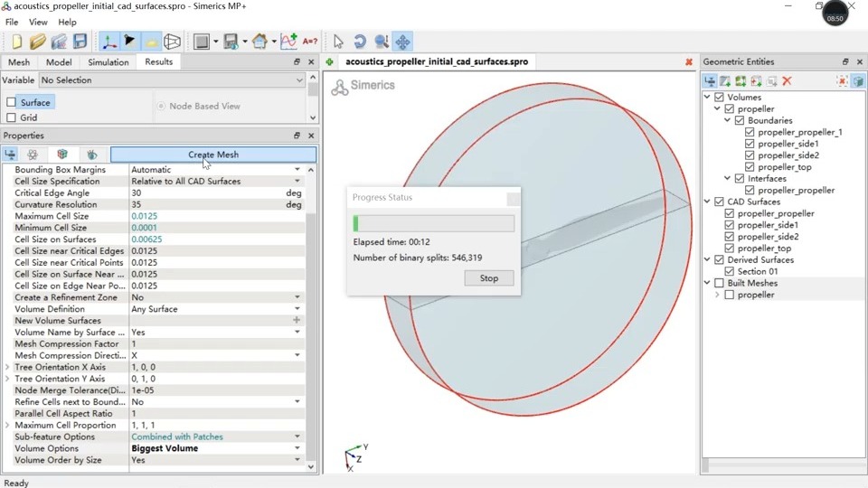Click the clear selection dashed-box icon
The height and width of the screenshot is (488, 868).
pos(842,81)
